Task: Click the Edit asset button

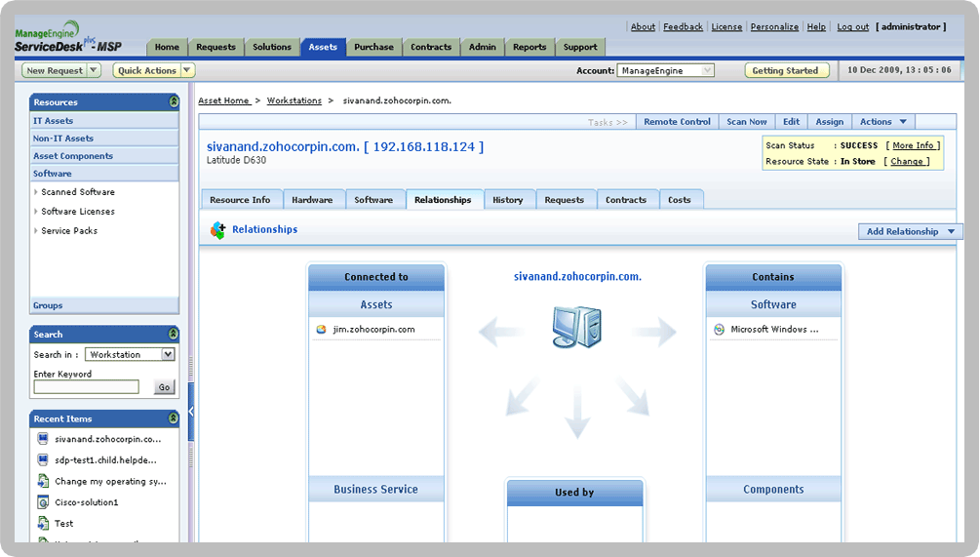Action: (x=791, y=122)
